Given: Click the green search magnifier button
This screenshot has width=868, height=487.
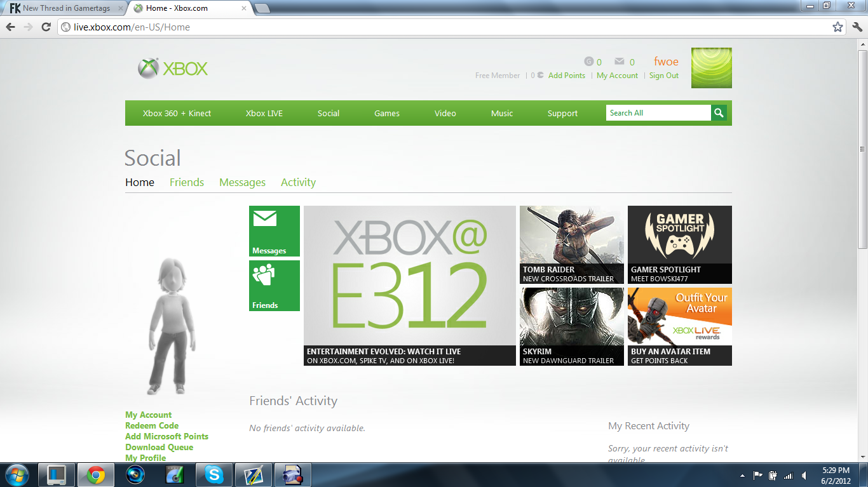Looking at the screenshot, I should pos(719,113).
